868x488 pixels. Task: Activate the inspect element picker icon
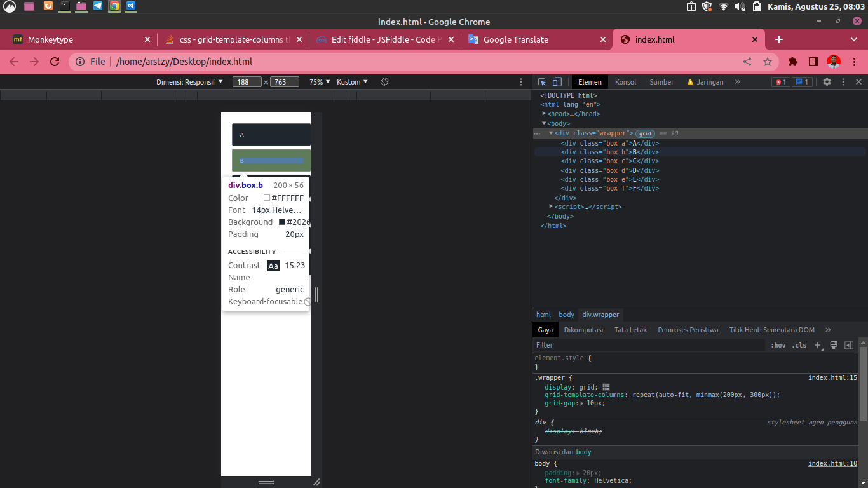click(x=542, y=82)
